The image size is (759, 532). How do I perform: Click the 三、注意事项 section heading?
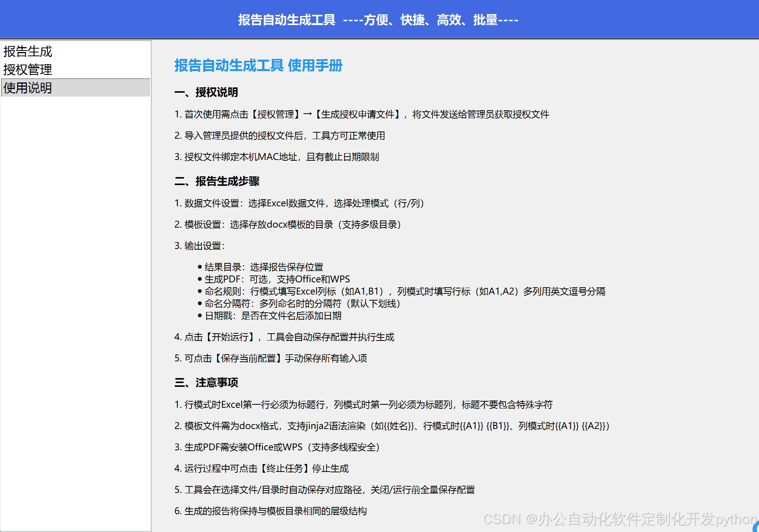[206, 382]
